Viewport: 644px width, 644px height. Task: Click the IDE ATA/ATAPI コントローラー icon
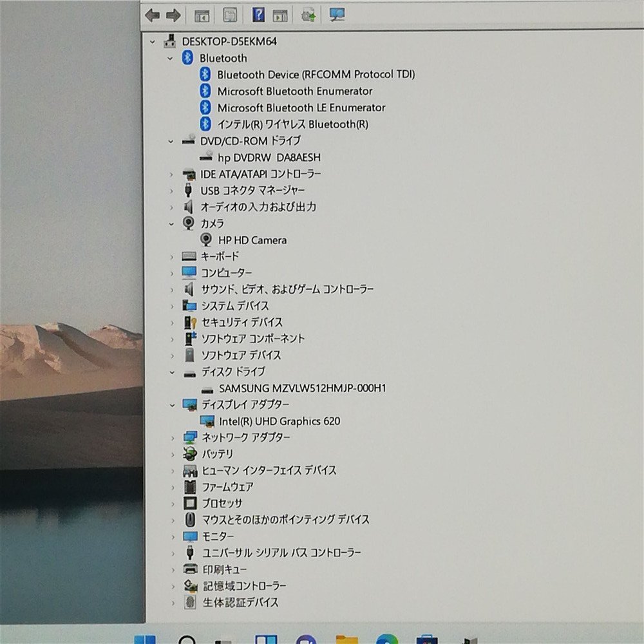click(189, 174)
